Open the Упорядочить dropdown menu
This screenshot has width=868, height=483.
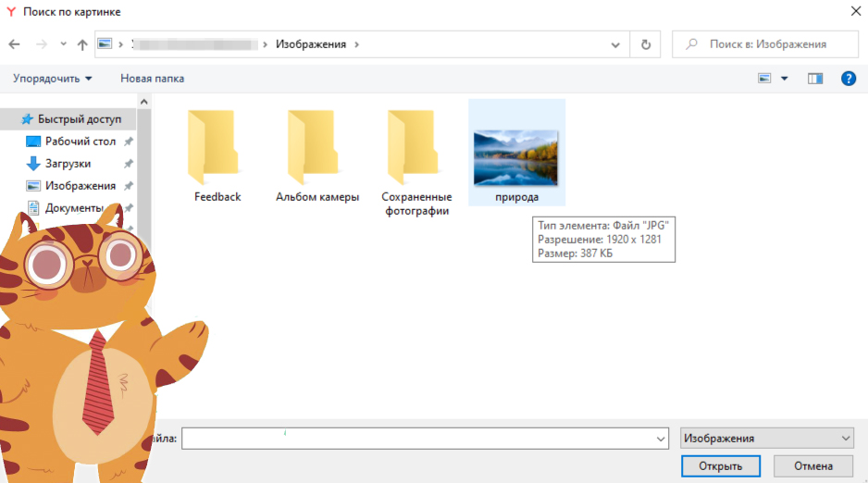[52, 79]
